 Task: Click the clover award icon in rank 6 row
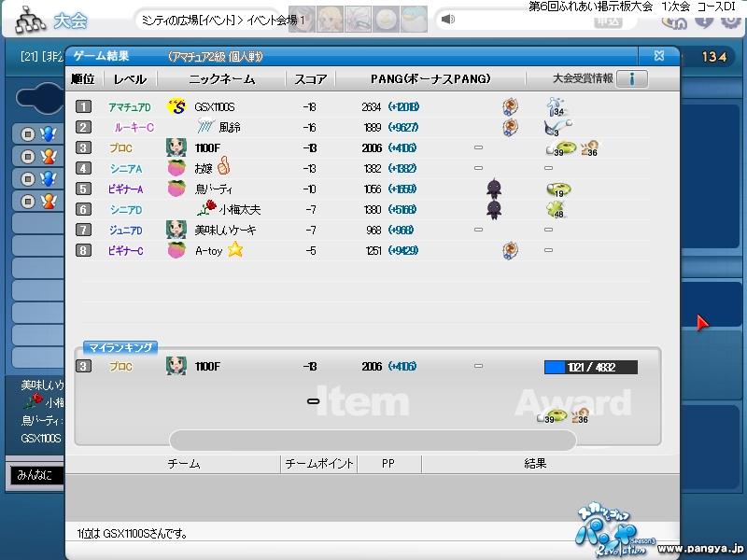pos(557,209)
